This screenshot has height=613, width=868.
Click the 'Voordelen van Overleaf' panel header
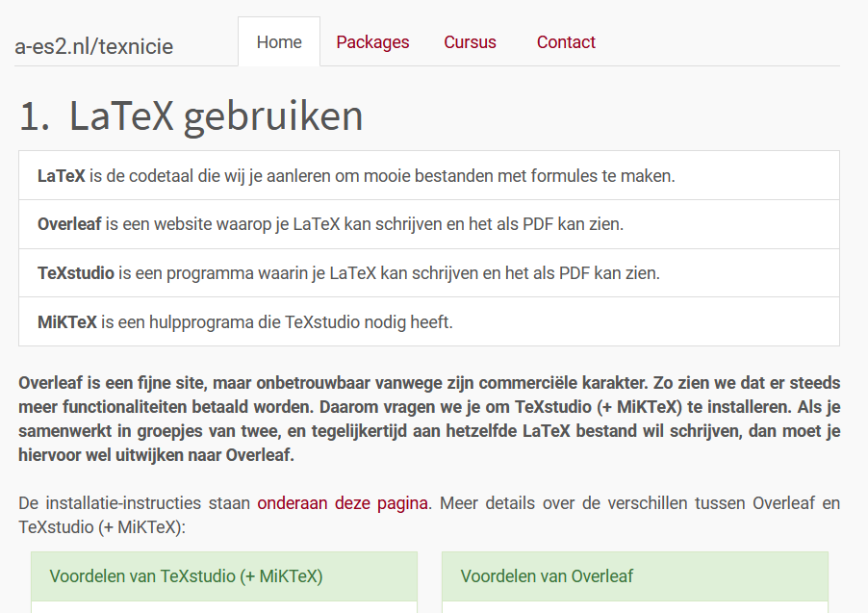pos(635,576)
